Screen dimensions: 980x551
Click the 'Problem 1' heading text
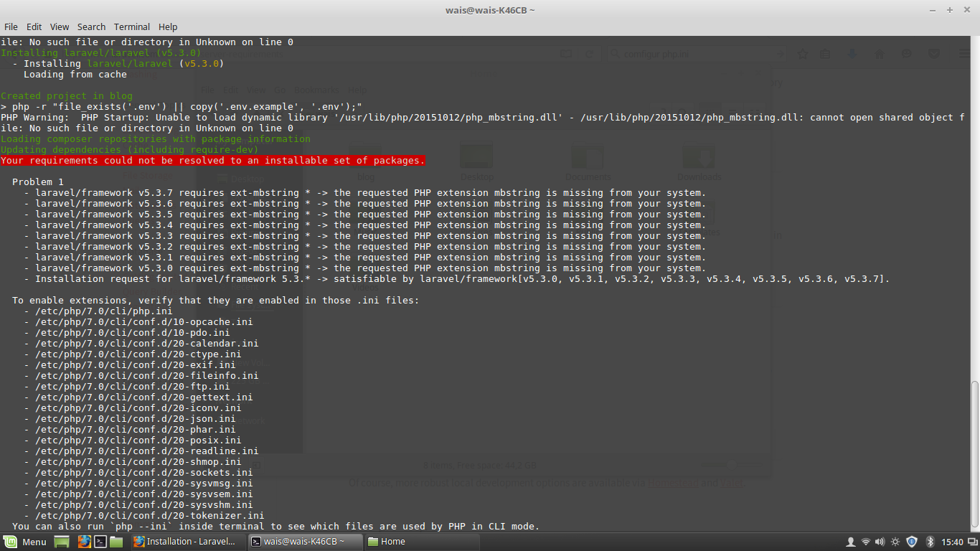pyautogui.click(x=38, y=182)
